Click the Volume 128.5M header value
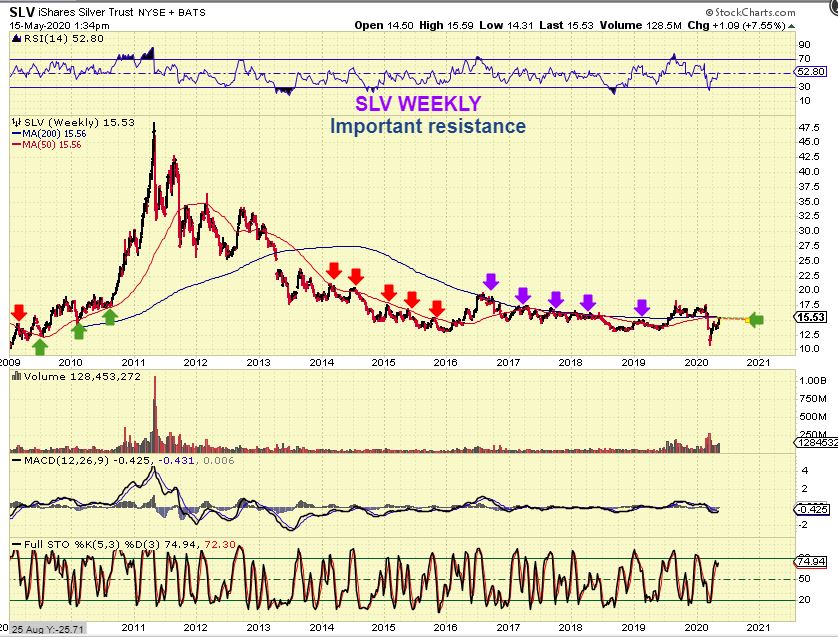 640,26
